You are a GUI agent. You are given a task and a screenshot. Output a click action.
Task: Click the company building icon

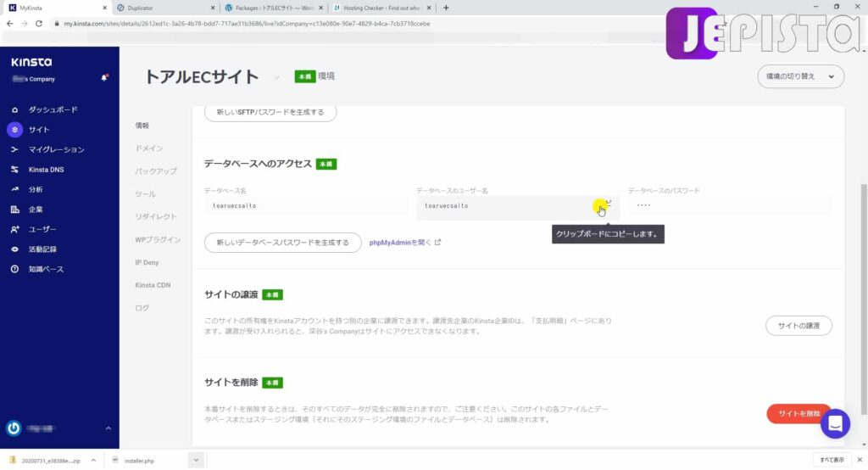tap(15, 210)
